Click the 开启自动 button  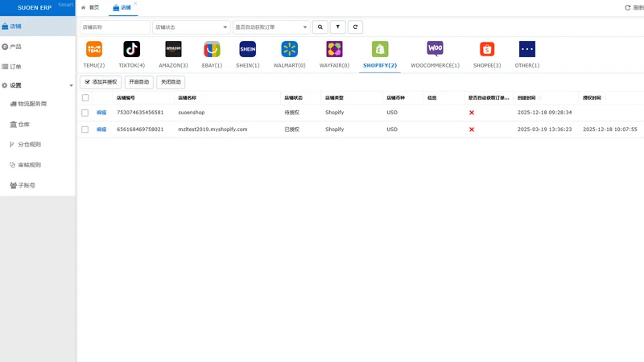[x=138, y=82]
